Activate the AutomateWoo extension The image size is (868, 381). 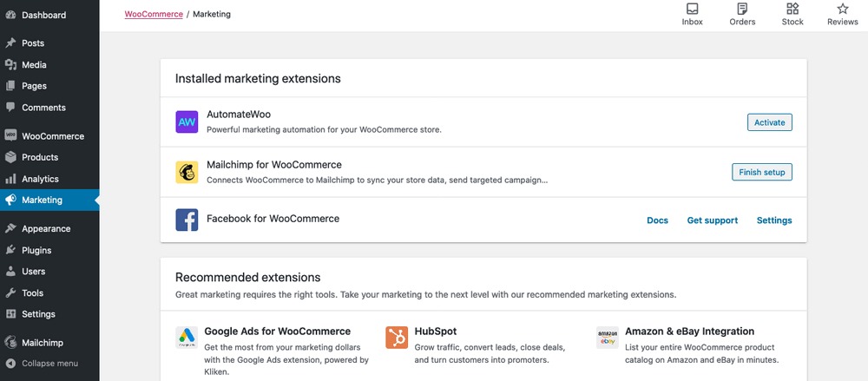pyautogui.click(x=769, y=122)
